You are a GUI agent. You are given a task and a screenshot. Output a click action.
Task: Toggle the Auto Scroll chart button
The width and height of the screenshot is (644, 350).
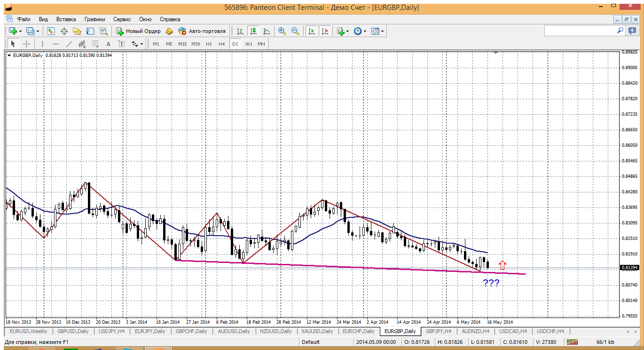point(311,31)
